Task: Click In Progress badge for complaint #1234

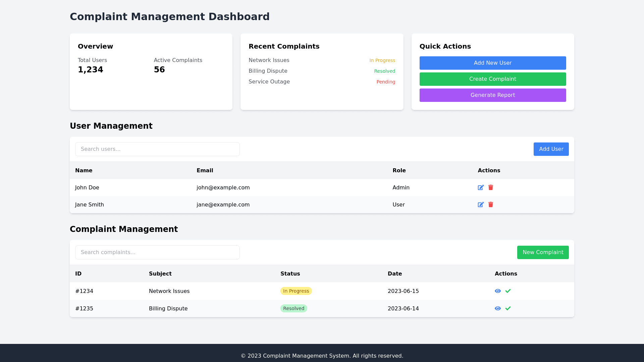Action: pyautogui.click(x=296, y=291)
